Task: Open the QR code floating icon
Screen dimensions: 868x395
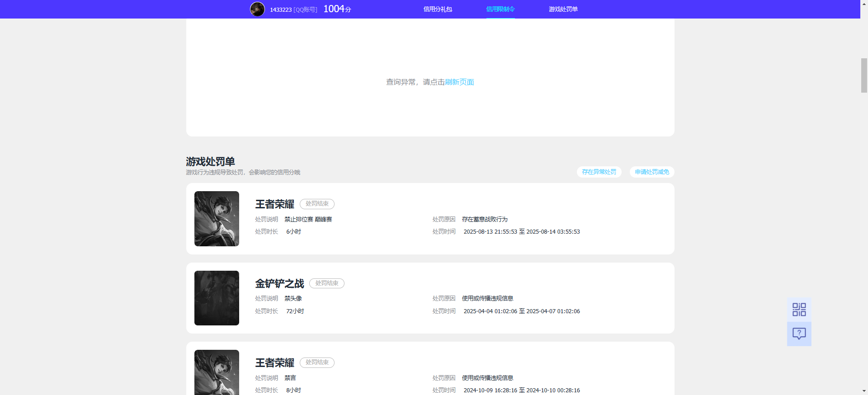Action: point(799,310)
